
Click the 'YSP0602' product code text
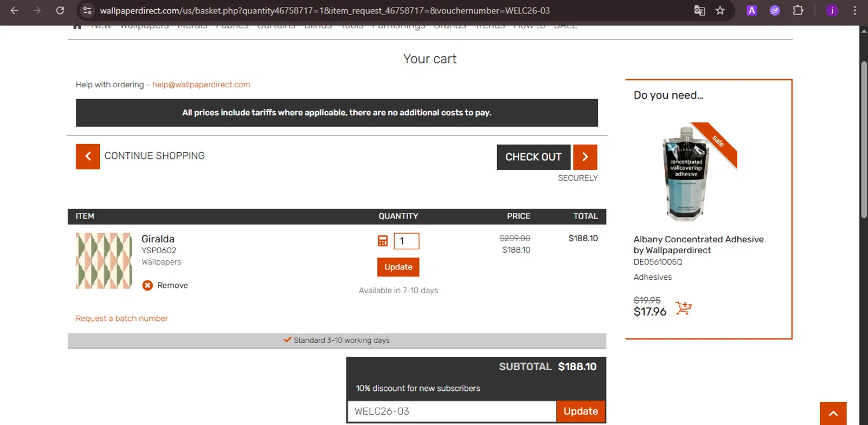click(x=159, y=250)
